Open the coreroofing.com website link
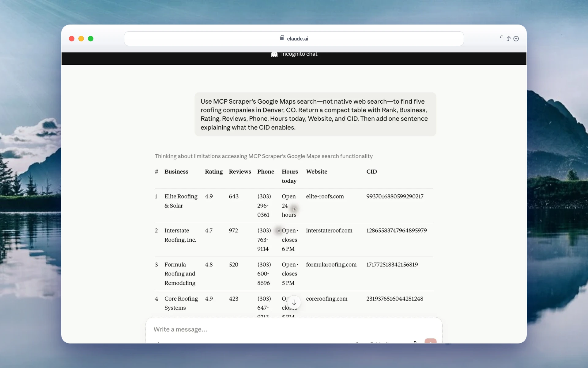The height and width of the screenshot is (368, 588). coord(327,298)
